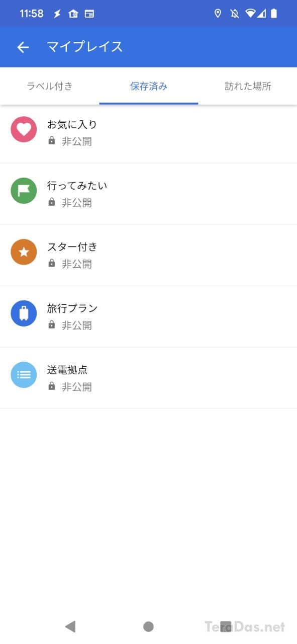Open the お気に入り list
This screenshot has width=297, height=644.
pos(148,132)
